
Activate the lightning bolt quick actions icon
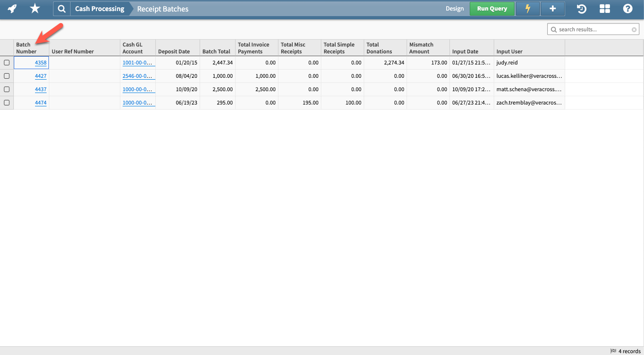coord(527,8)
